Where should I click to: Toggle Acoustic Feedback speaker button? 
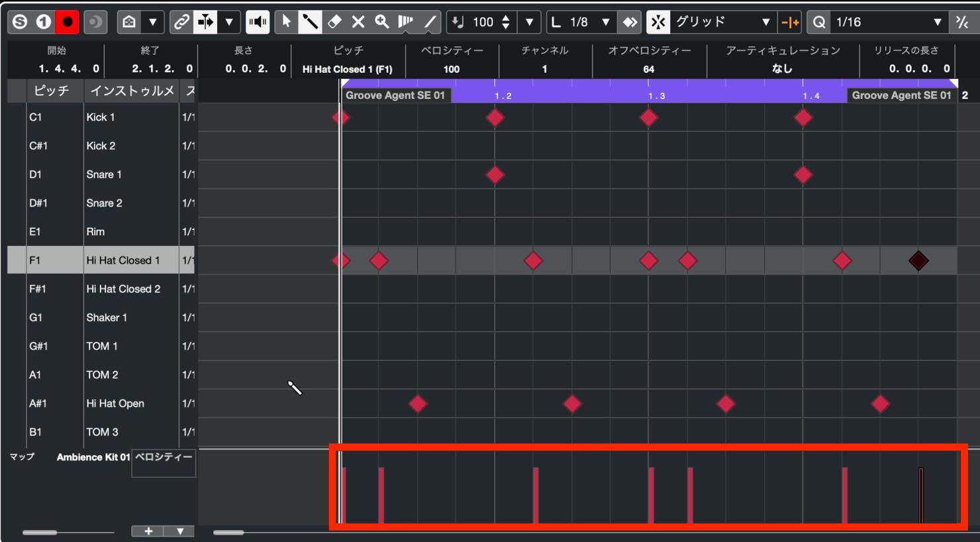258,22
